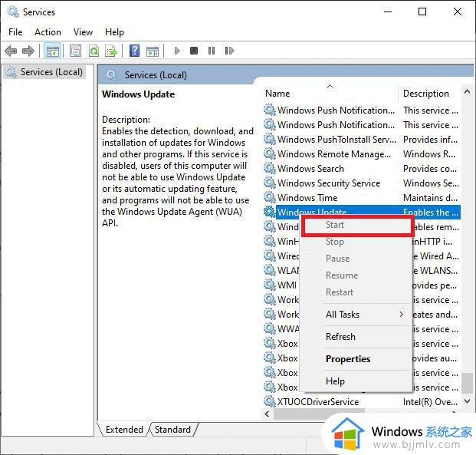Click the gear icon beside WMI row
Image resolution: width=476 pixels, height=455 pixels.
(x=269, y=285)
